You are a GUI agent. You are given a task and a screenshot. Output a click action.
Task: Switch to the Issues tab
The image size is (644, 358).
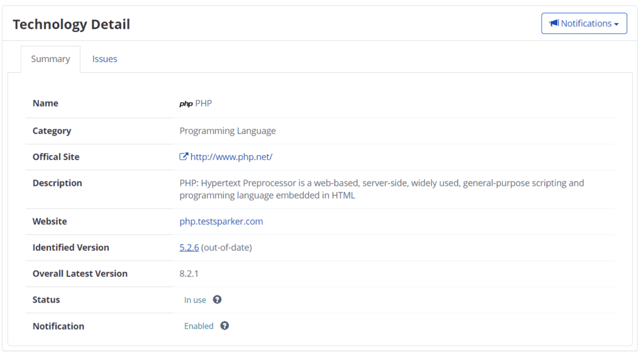tap(104, 59)
